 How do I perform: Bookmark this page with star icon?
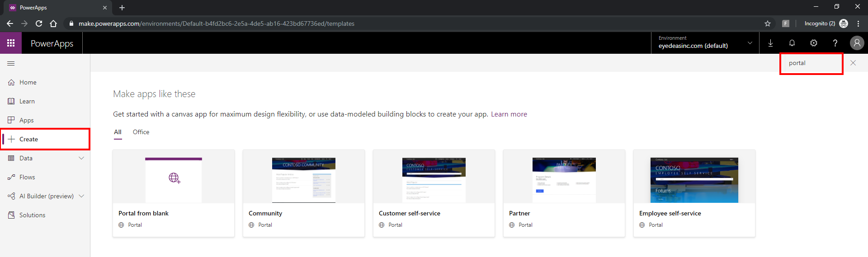768,23
